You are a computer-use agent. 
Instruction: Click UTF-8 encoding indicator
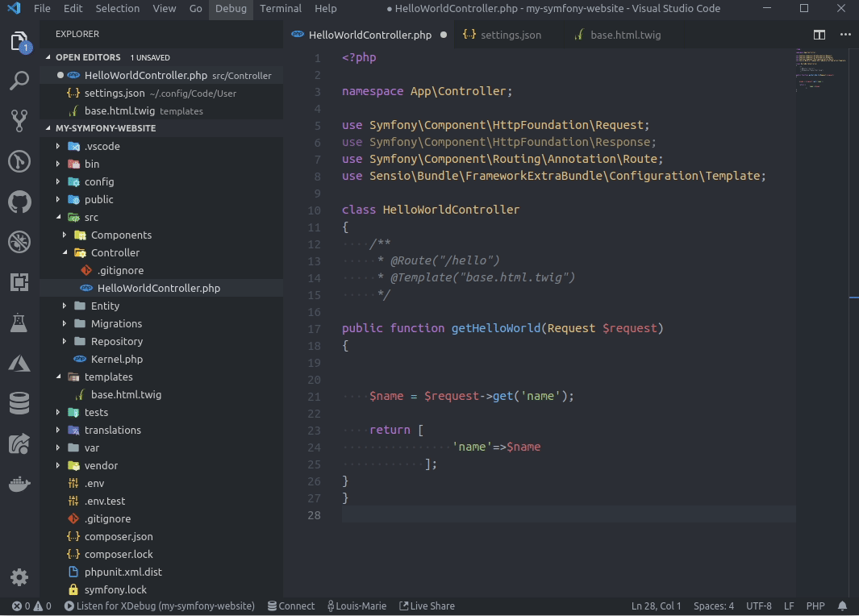tap(759, 606)
